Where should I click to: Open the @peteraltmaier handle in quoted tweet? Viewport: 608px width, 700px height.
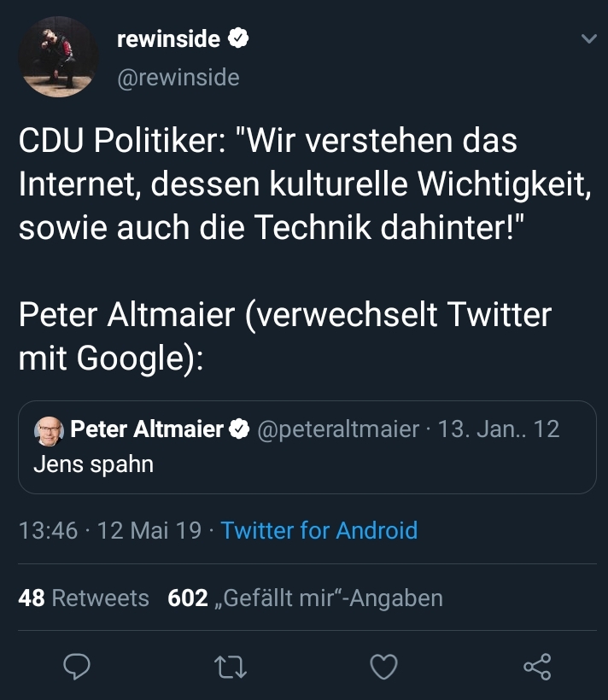click(x=338, y=429)
